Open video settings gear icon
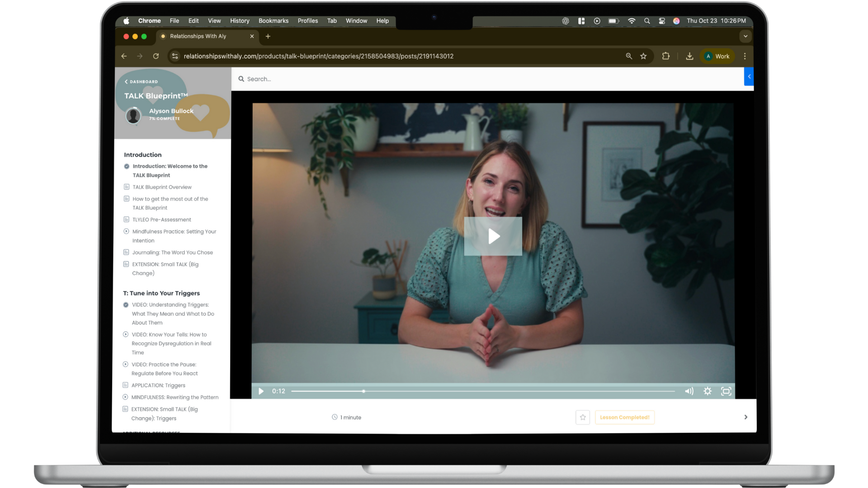 [x=708, y=391]
